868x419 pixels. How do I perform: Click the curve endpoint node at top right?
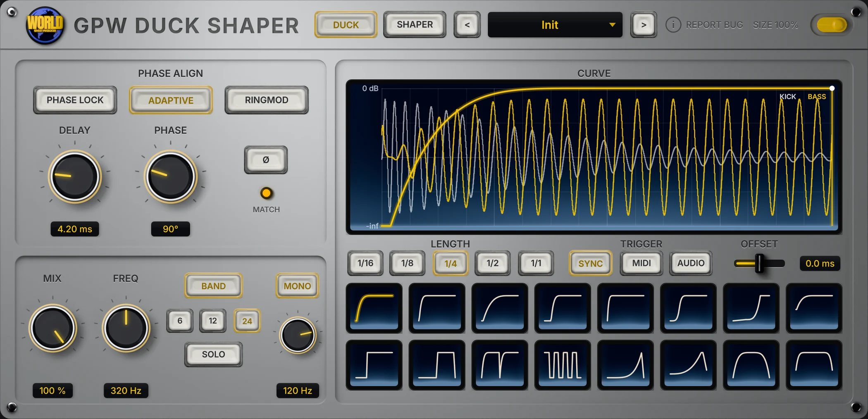click(x=832, y=88)
